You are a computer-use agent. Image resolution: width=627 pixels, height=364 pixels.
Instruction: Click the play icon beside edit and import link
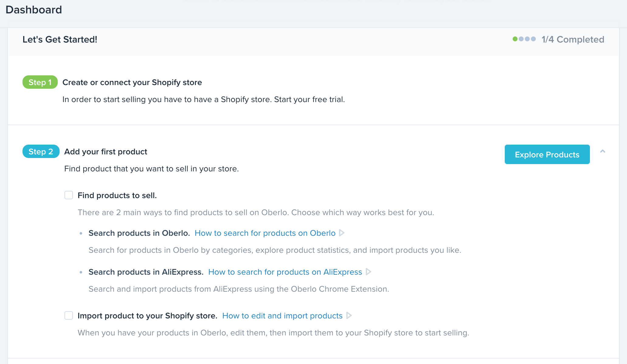pos(349,315)
